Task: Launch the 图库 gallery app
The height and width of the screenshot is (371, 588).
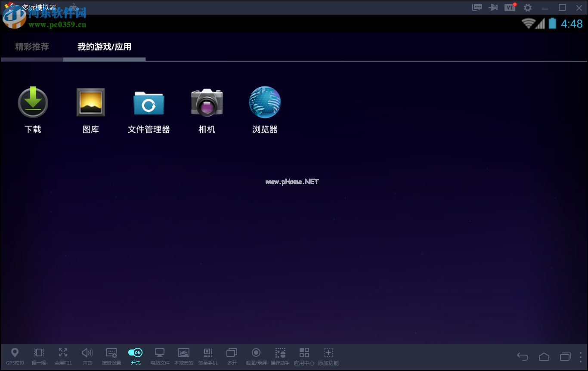Action: [91, 103]
